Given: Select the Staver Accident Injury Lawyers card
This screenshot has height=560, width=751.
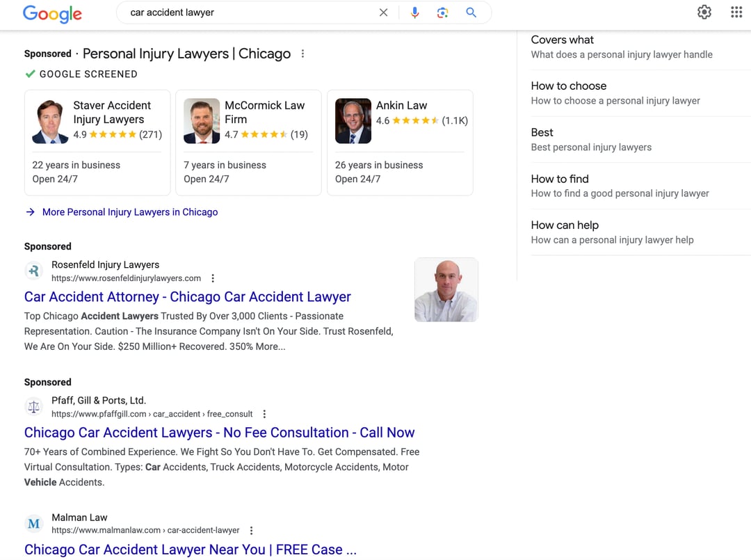Looking at the screenshot, I should pos(97,143).
